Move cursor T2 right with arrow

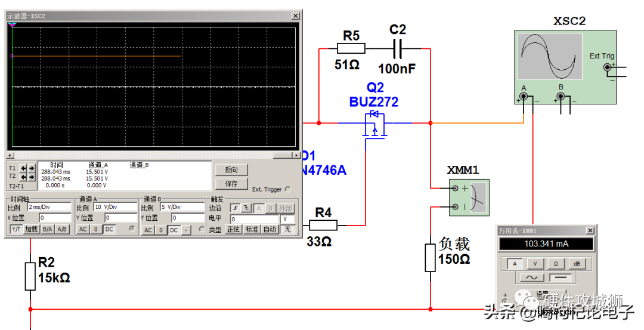click(x=31, y=178)
